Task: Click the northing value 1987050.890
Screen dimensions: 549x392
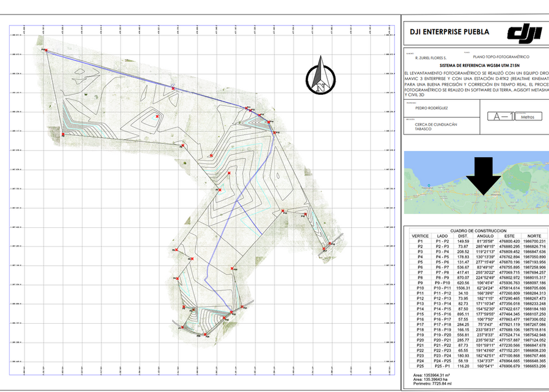Action: [x=535, y=257]
